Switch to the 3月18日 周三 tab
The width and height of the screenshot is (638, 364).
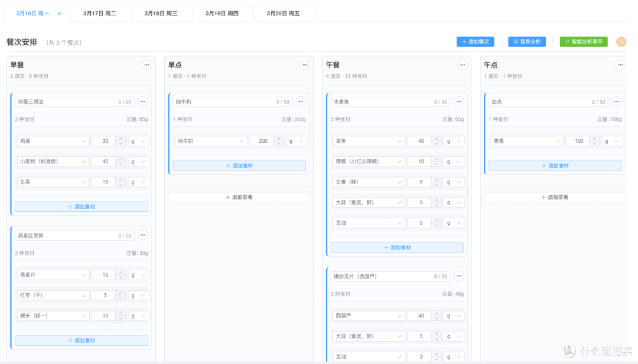(161, 14)
